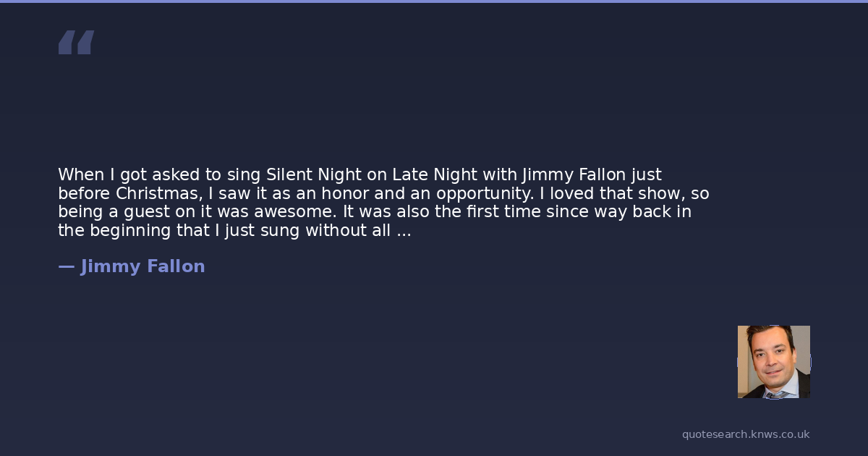Click the dash before the author name

pyautogui.click(x=66, y=266)
